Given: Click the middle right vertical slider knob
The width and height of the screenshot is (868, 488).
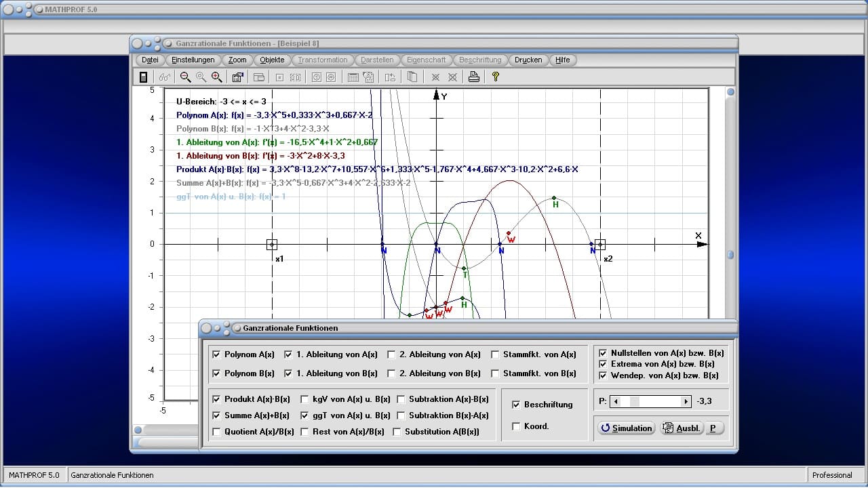Looking at the screenshot, I should point(730,255).
